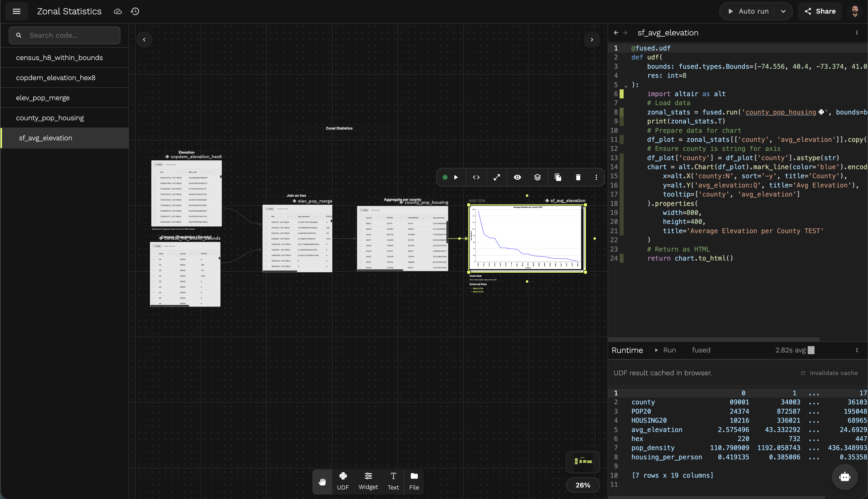Image resolution: width=868 pixels, height=499 pixels.
Task: Open the node toolbar more options menu
Action: pyautogui.click(x=596, y=177)
